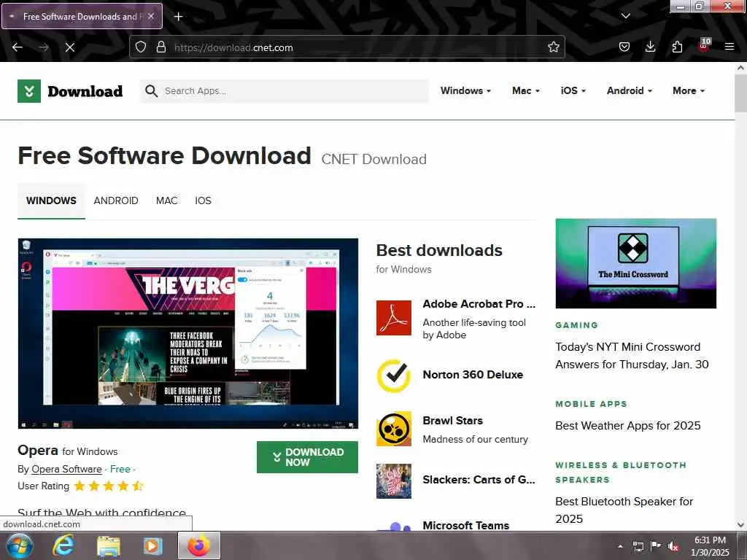
Task: Open Windows Media Player taskbar icon
Action: (152, 545)
